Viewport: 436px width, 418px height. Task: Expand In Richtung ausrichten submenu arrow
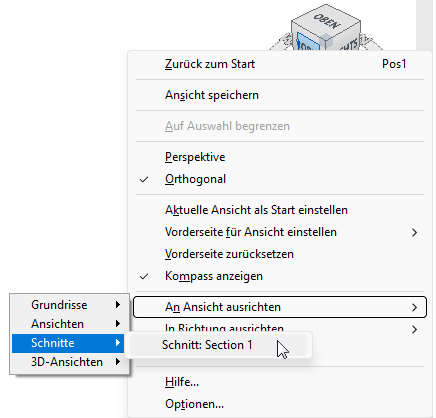tap(414, 330)
